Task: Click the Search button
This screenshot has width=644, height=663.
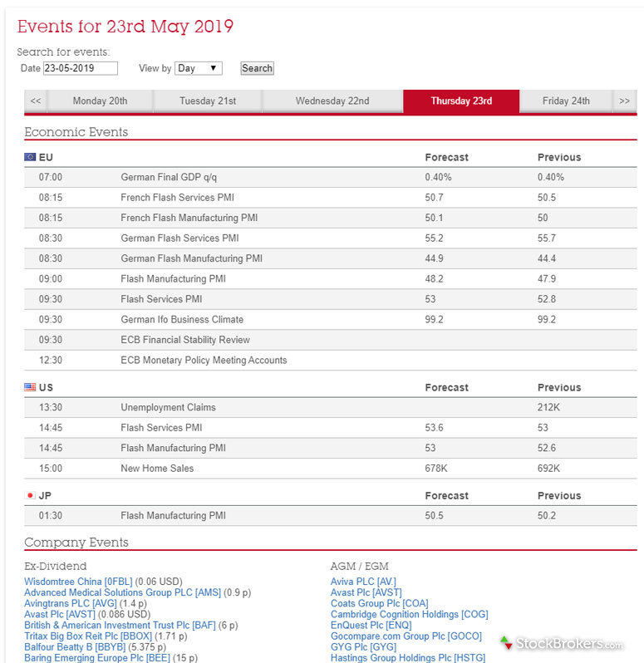Action: tap(257, 68)
